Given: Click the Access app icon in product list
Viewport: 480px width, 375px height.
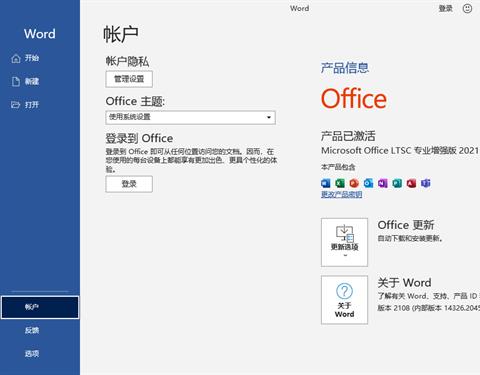Looking at the screenshot, I should (x=411, y=183).
